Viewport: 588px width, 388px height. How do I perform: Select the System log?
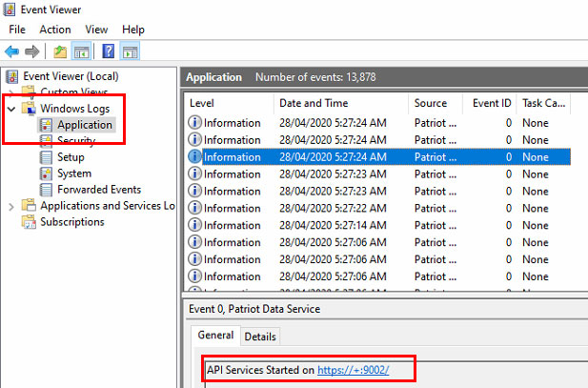[x=74, y=174]
